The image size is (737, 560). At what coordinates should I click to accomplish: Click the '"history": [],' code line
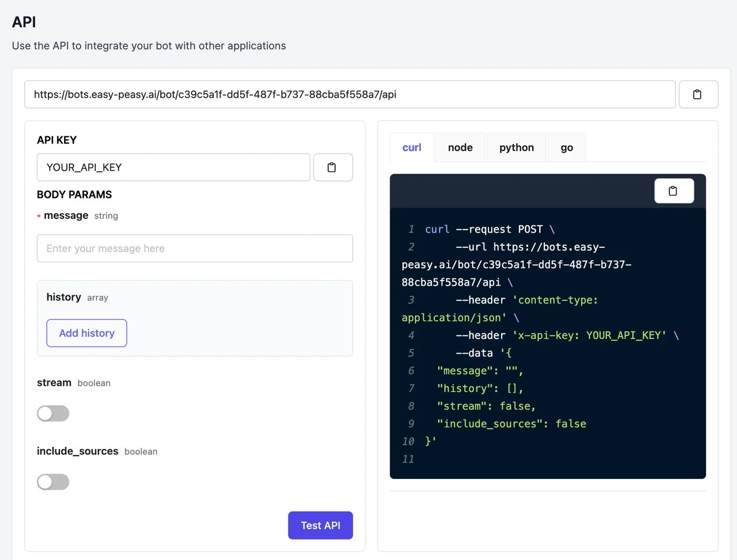480,388
